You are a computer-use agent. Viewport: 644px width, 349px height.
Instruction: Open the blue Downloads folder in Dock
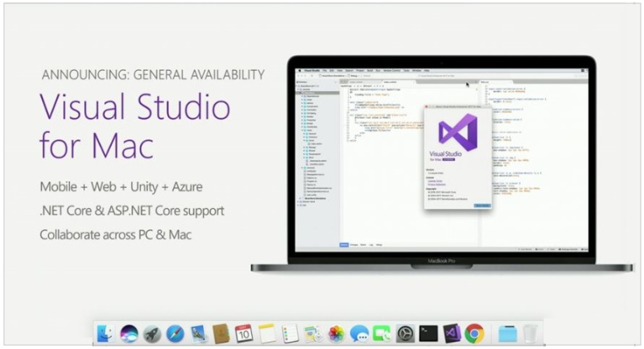point(508,334)
